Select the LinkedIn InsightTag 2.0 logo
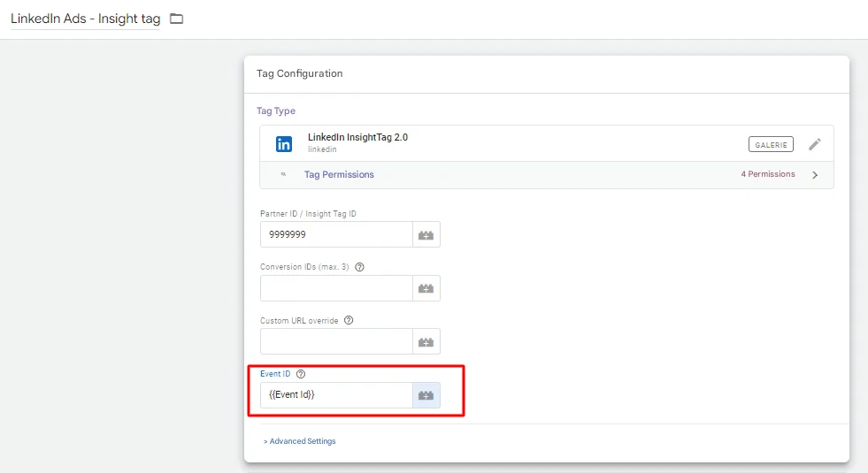The height and width of the screenshot is (473, 868). tap(284, 144)
